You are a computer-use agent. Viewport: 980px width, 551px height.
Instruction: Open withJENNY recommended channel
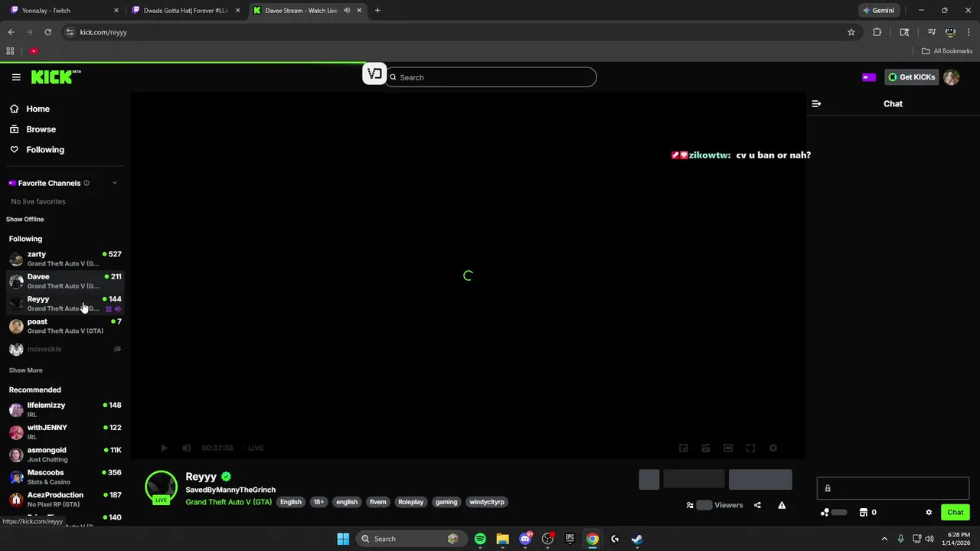click(x=65, y=432)
